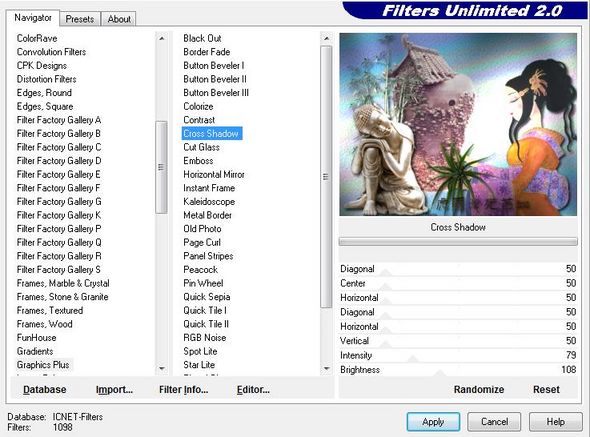590x437 pixels.
Task: Choose Frames, Textured category
Action: [50, 311]
